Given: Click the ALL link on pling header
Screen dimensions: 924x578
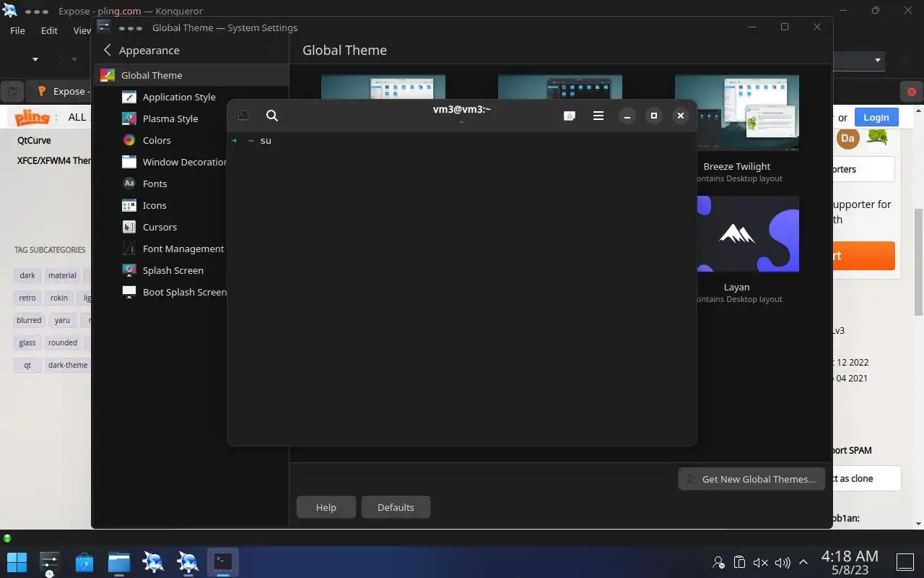Looking at the screenshot, I should 77,117.
